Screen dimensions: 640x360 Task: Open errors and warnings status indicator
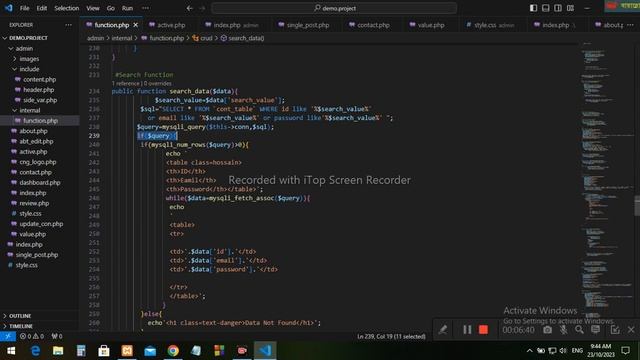(x=32, y=336)
